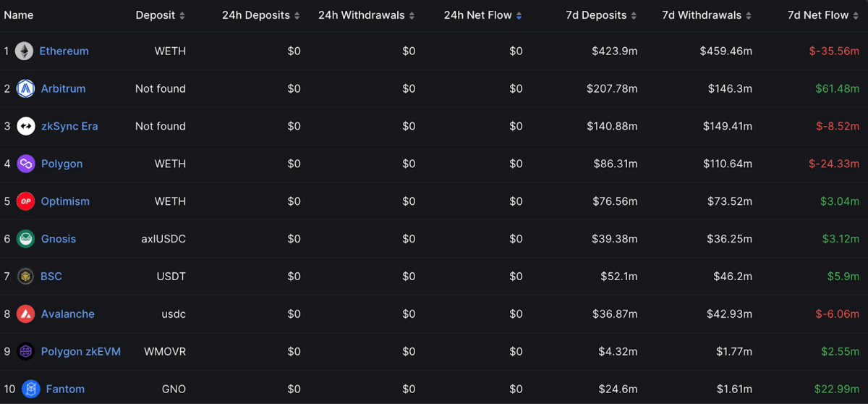The image size is (868, 404).
Task: Sort by 24h Withdrawals column
Action: click(367, 15)
